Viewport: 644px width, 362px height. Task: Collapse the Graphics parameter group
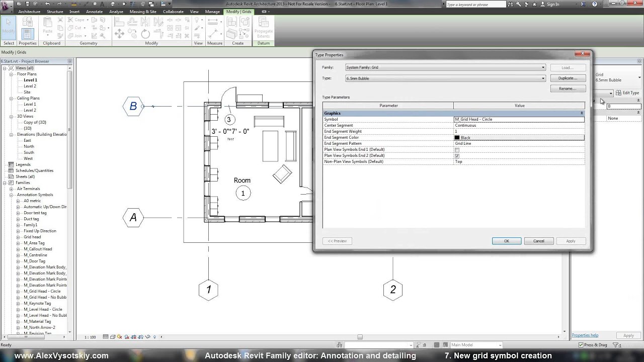click(582, 114)
